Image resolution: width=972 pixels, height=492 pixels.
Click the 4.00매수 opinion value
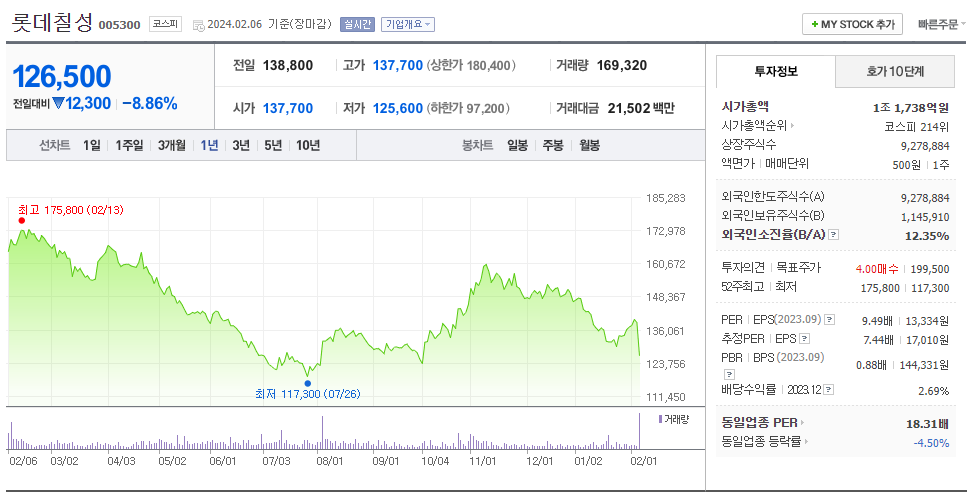(877, 269)
